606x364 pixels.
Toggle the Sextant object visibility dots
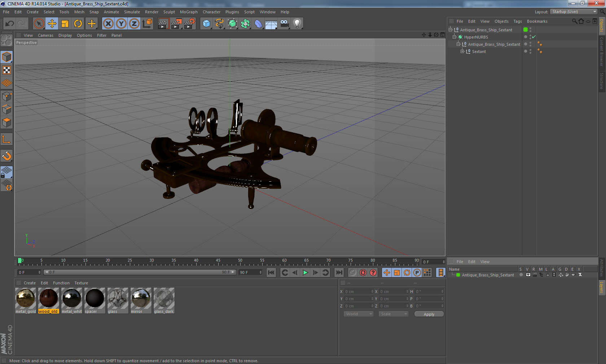(x=530, y=51)
